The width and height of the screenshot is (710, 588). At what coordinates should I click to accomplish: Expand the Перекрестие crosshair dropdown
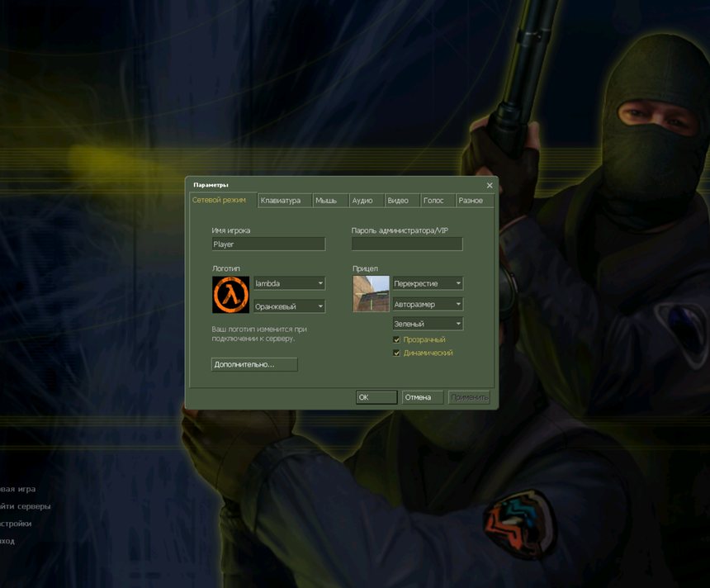pyautogui.click(x=428, y=283)
